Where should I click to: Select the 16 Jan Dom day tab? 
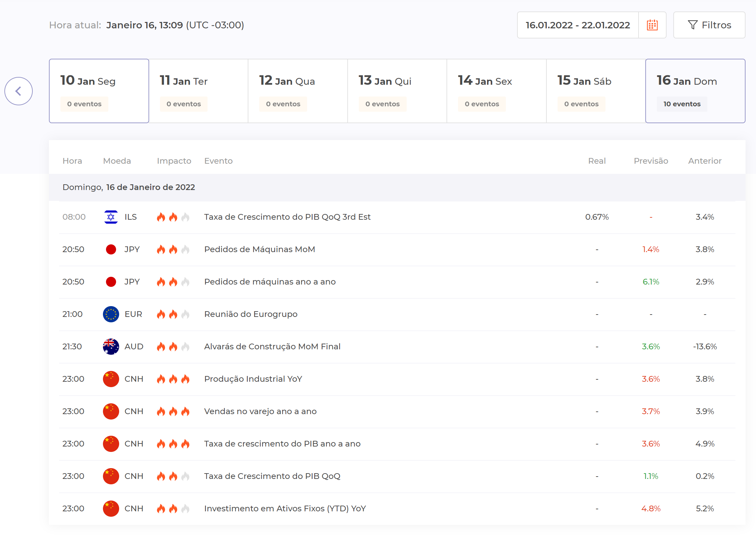coord(695,91)
